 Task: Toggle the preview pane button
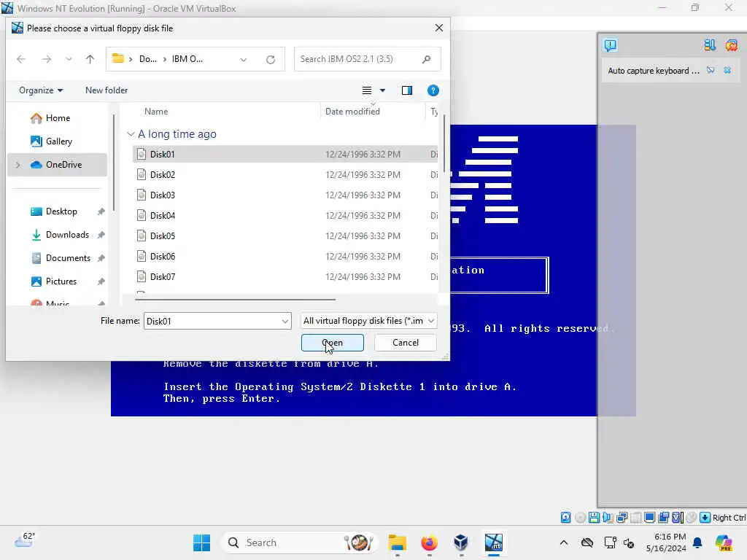407,90
